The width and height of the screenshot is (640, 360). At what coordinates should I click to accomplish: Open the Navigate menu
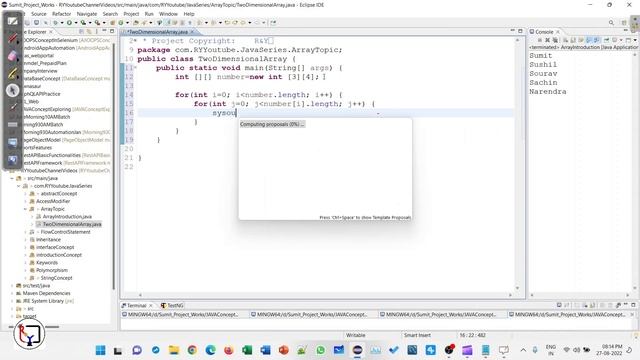[x=87, y=14]
